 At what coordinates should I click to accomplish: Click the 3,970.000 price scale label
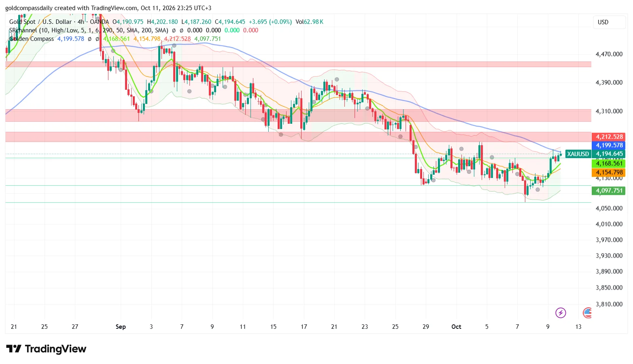[x=609, y=240]
